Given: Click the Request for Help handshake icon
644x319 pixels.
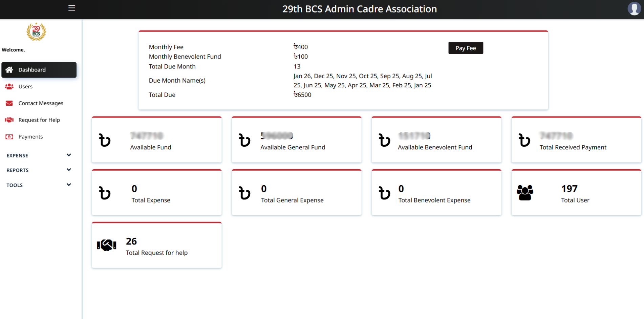Looking at the screenshot, I should [9, 120].
